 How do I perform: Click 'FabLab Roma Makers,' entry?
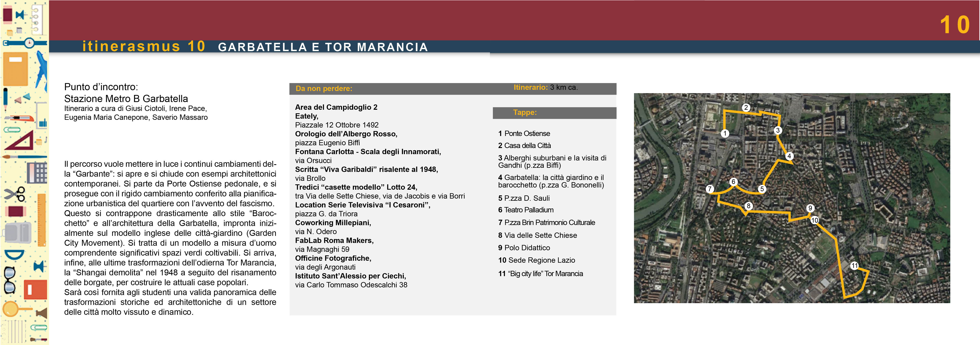334,241
